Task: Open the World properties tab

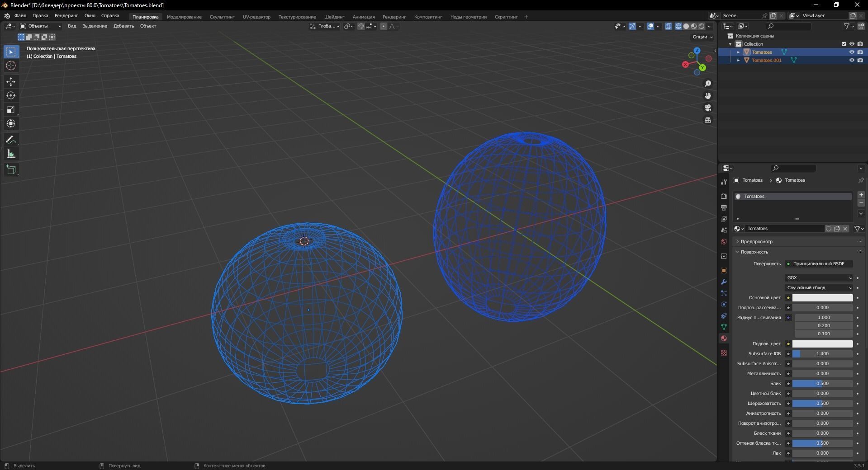Action: click(x=724, y=242)
